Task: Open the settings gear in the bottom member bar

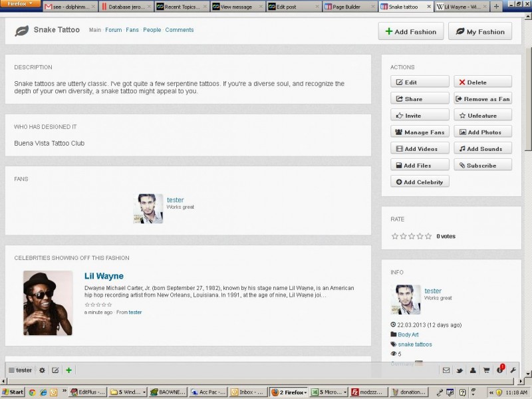Action: (x=42, y=370)
